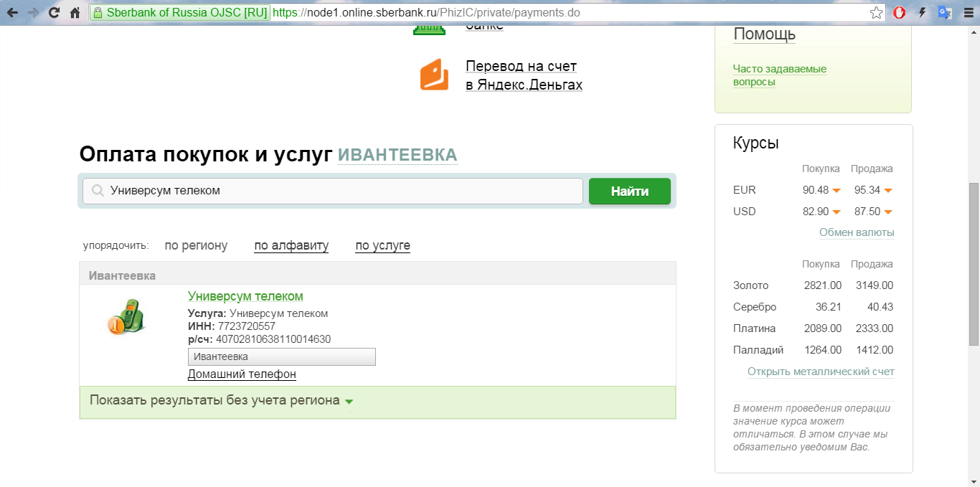Viewport: 980px width, 487px height.
Task: Click the orange arrow beside EUR 95.34
Action: click(x=888, y=191)
